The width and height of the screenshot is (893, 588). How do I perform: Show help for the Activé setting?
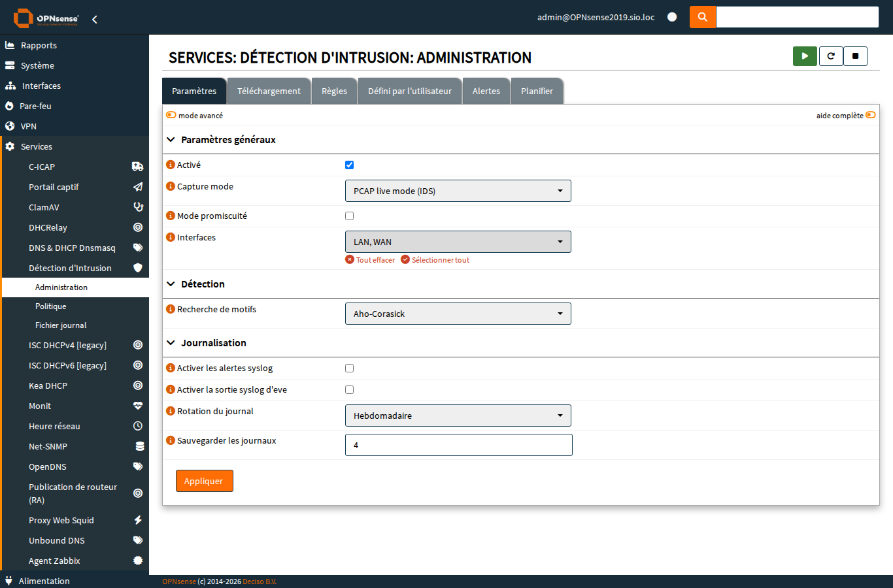pos(171,165)
